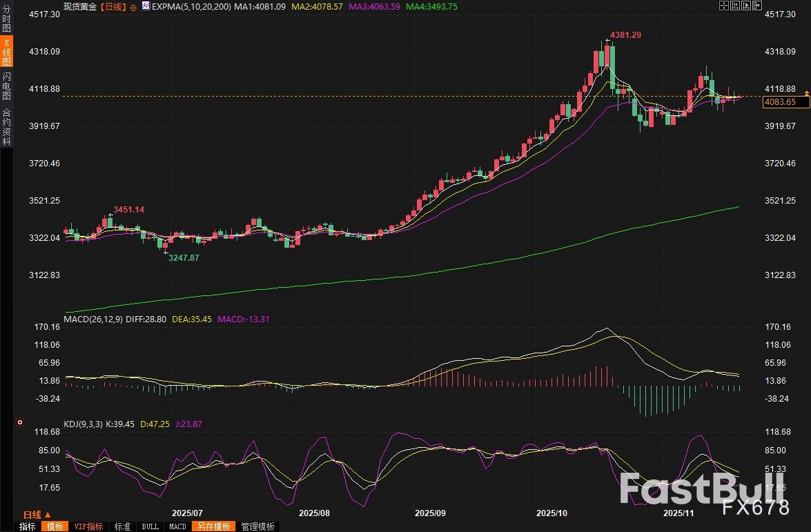This screenshot has height=532, width=811.
Task: Click the red dot marker icon above KDJ
Action: [20, 422]
